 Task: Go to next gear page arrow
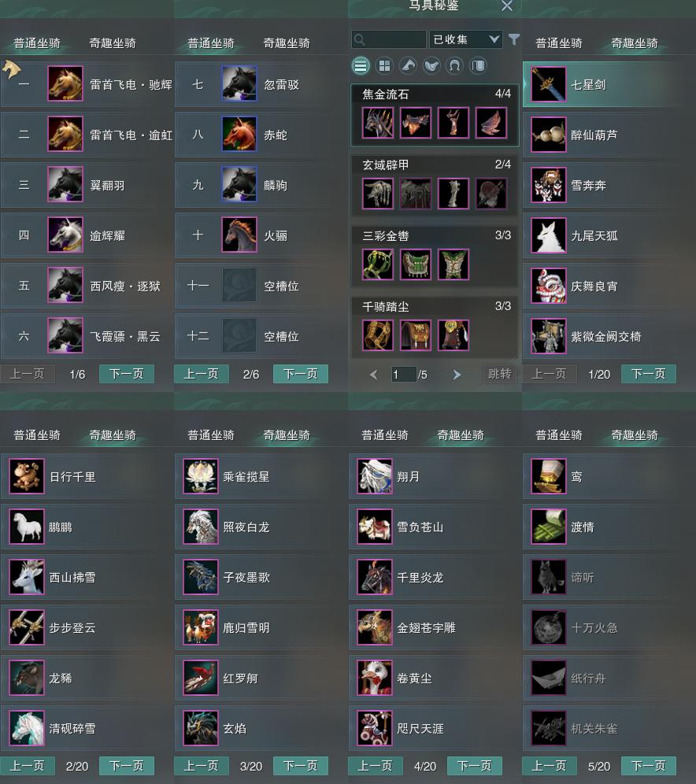click(x=457, y=375)
